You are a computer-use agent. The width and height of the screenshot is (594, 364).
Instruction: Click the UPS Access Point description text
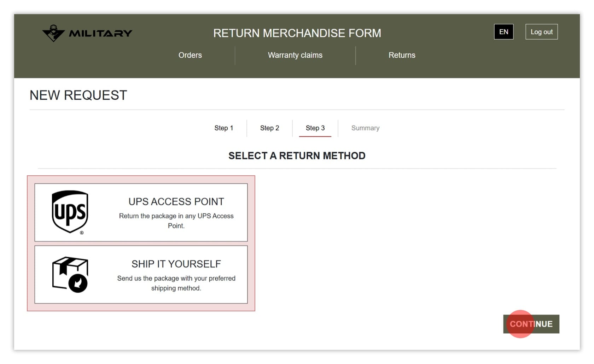pyautogui.click(x=176, y=221)
